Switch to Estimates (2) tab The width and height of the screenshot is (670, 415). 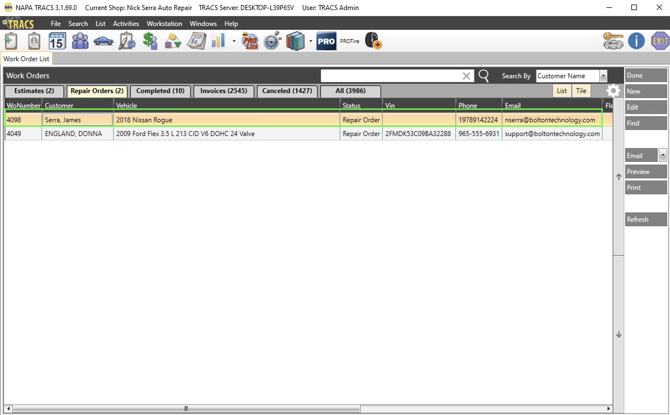click(34, 91)
